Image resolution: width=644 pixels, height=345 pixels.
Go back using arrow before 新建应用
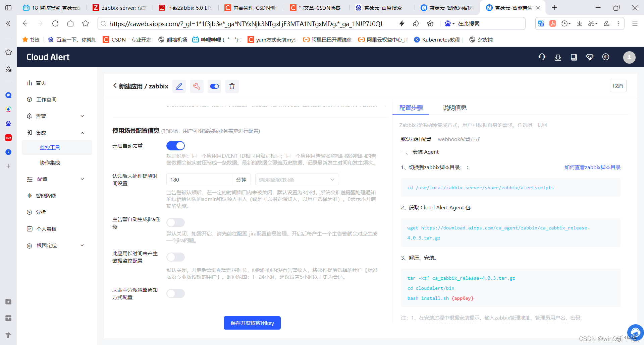pos(115,86)
